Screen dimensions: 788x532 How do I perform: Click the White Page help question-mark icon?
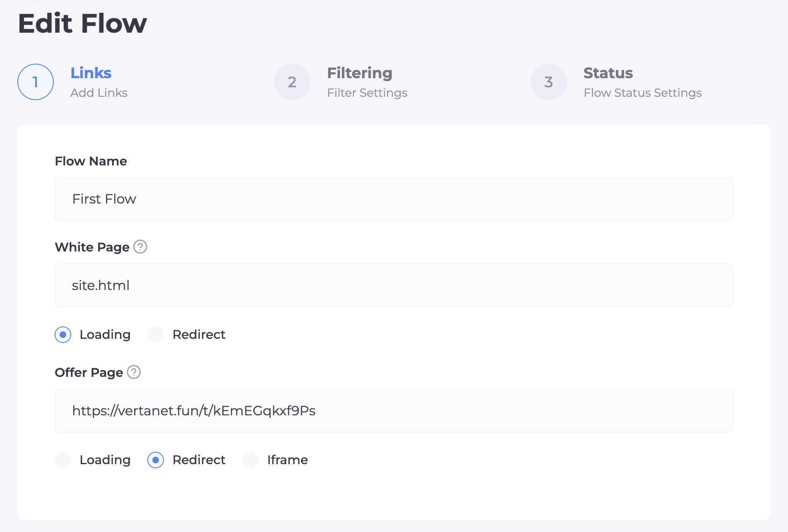140,247
